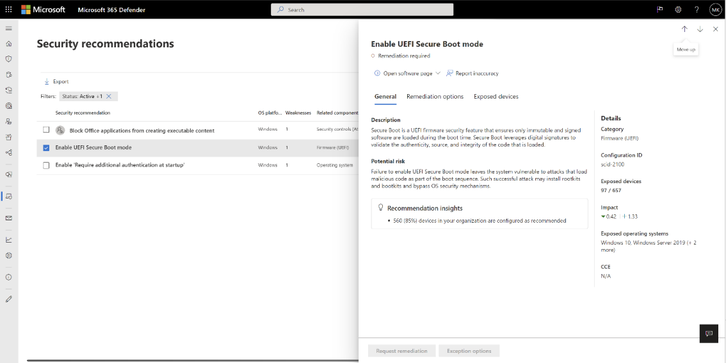
Task: Open the Home icon in sidebar
Action: pyautogui.click(x=9, y=44)
